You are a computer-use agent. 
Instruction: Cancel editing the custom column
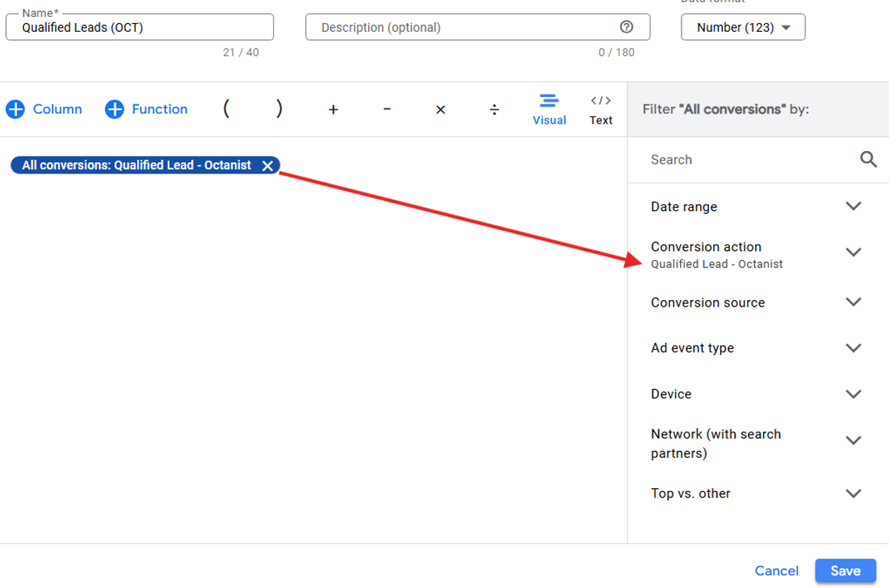(x=776, y=570)
